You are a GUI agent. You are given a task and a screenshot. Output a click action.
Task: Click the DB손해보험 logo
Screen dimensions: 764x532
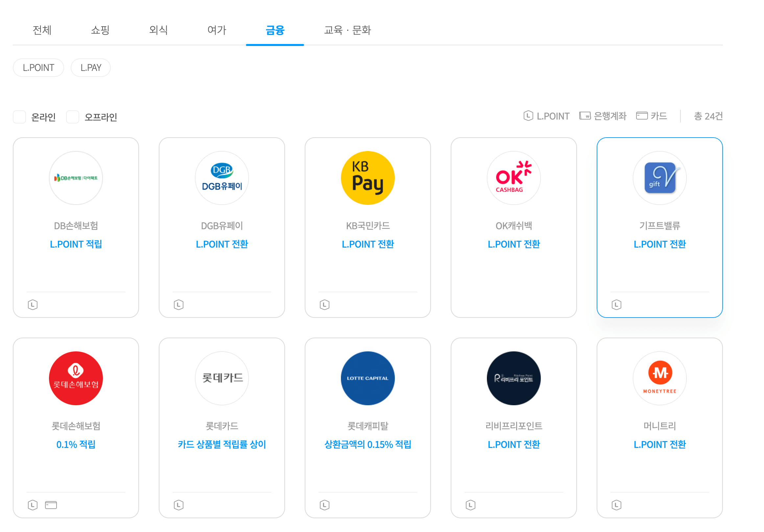tap(76, 178)
